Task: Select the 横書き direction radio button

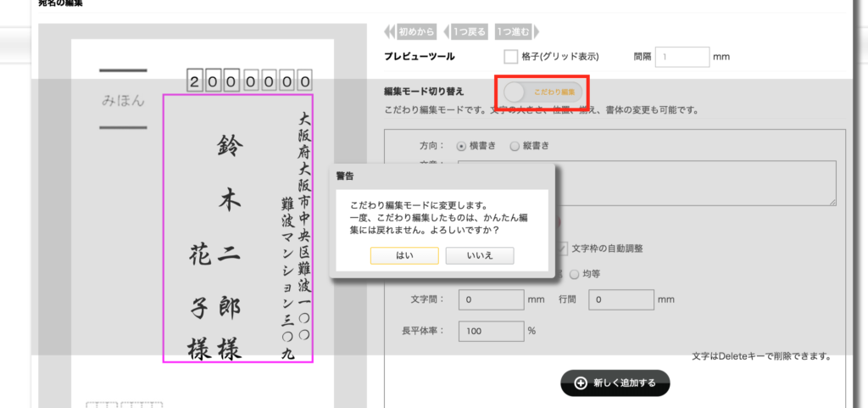Action: tap(460, 146)
